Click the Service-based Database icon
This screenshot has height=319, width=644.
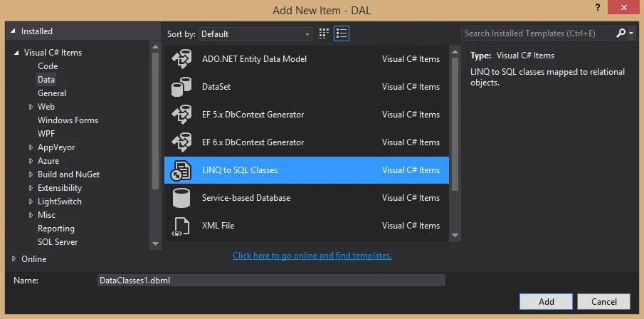click(181, 198)
